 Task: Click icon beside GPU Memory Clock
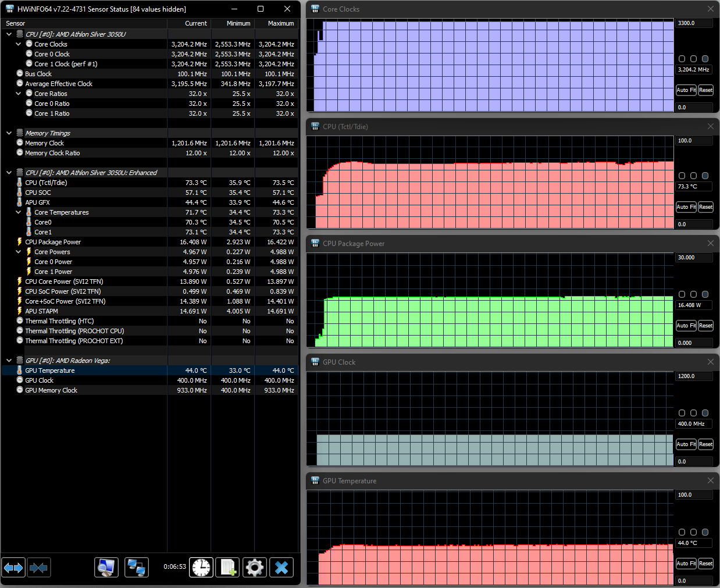pyautogui.click(x=20, y=390)
